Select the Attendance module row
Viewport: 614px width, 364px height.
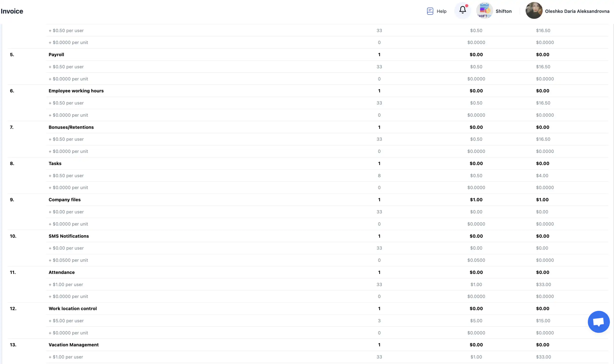click(x=62, y=272)
